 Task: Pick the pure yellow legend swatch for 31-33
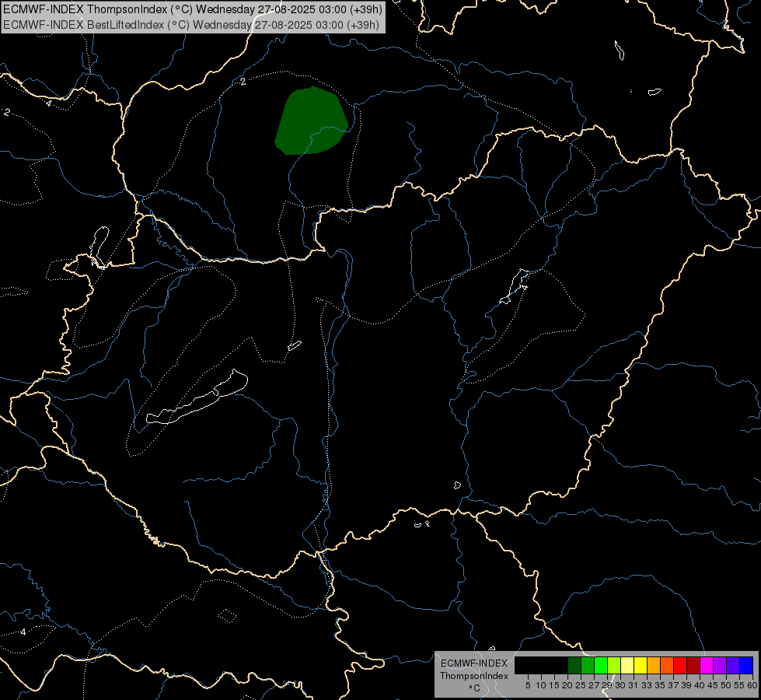coord(641,665)
